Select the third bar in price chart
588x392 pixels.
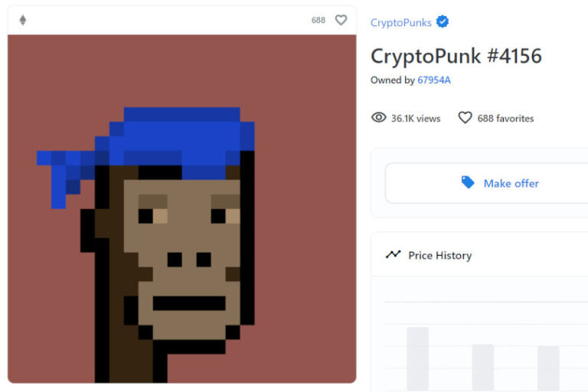(548, 368)
